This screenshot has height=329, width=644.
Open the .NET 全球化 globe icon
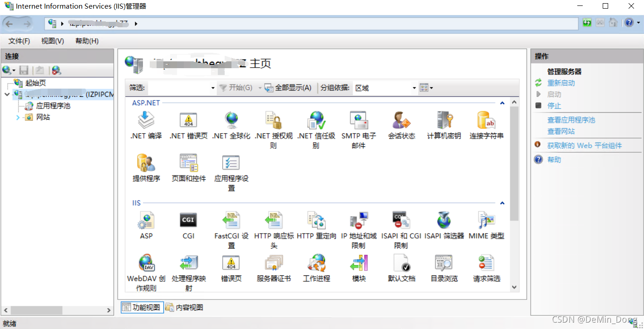pos(231,121)
